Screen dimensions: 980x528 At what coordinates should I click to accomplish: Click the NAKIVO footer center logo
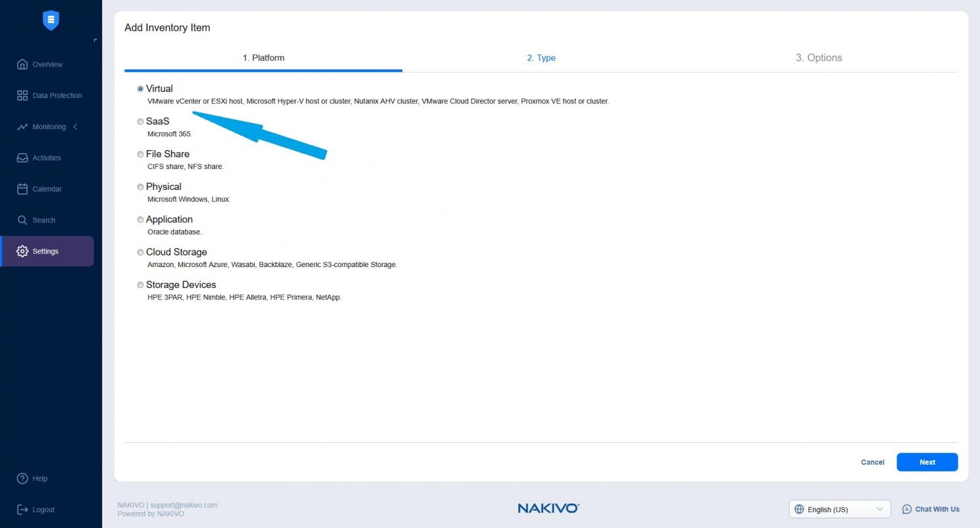[x=548, y=508]
